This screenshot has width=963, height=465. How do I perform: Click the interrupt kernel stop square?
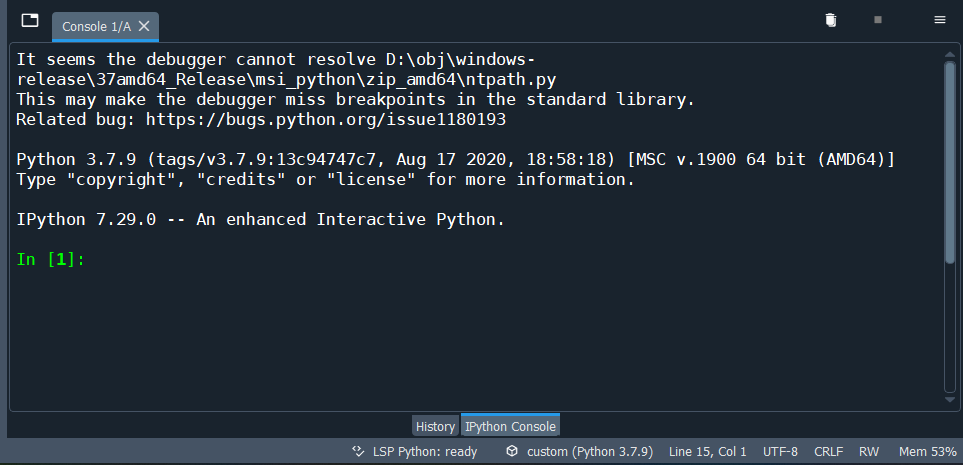pyautogui.click(x=878, y=20)
